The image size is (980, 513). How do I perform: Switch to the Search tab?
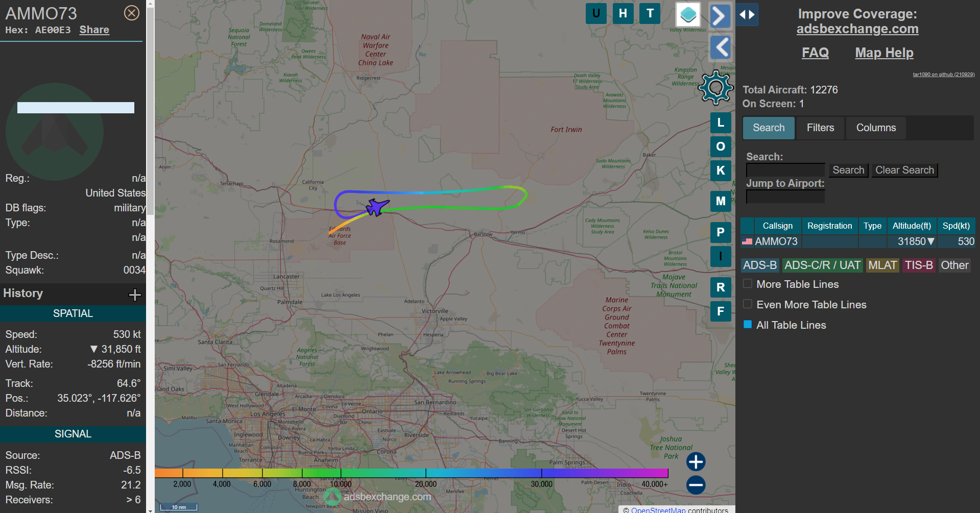click(x=769, y=128)
